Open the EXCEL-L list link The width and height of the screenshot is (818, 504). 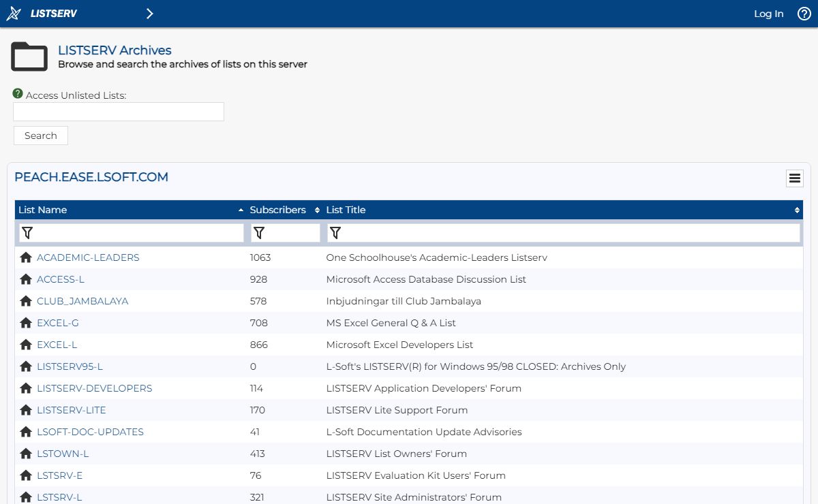(x=57, y=345)
